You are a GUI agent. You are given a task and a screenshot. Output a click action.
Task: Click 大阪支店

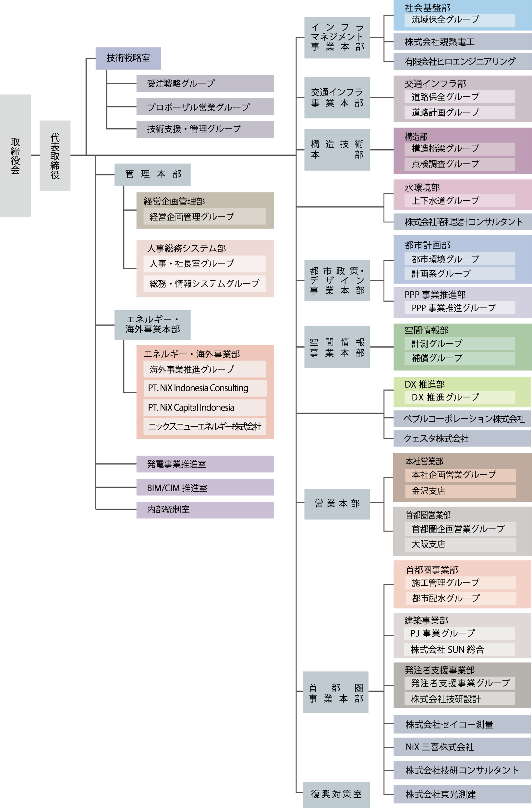pos(460,545)
